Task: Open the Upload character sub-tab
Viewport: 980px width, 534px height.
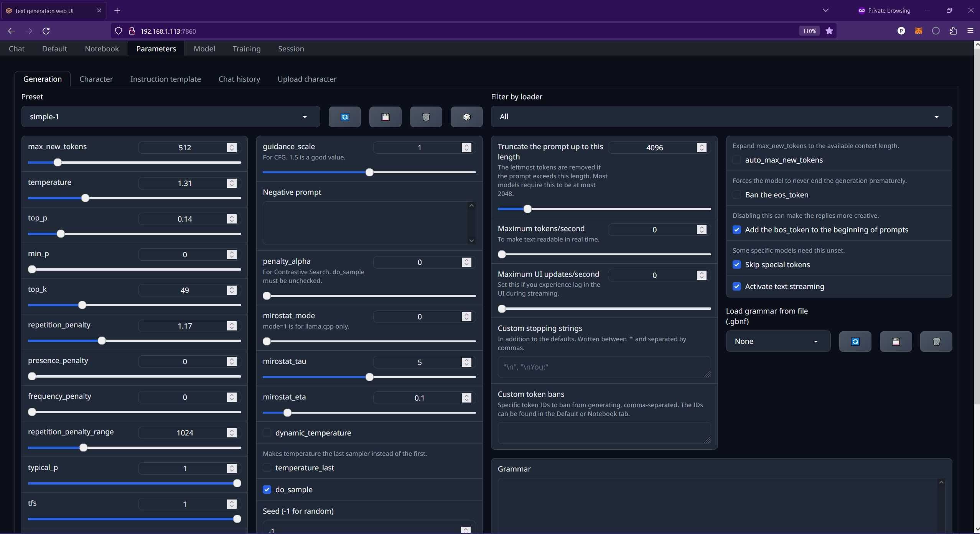Action: click(x=307, y=79)
